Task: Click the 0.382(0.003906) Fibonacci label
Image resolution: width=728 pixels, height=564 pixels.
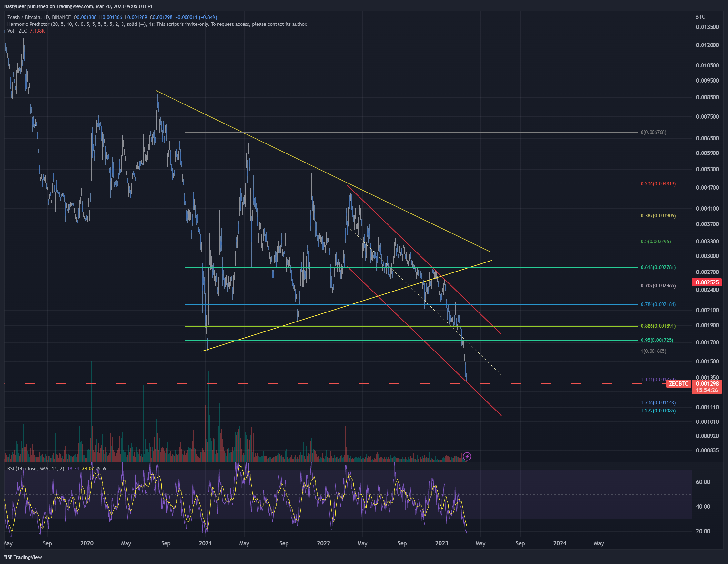Action: click(x=658, y=216)
